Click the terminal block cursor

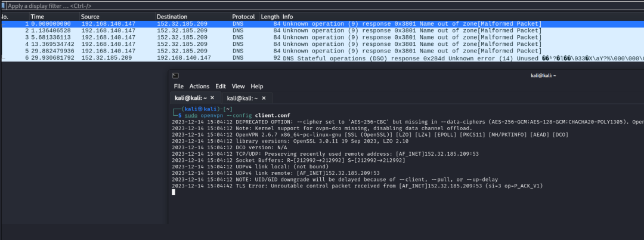(x=174, y=192)
